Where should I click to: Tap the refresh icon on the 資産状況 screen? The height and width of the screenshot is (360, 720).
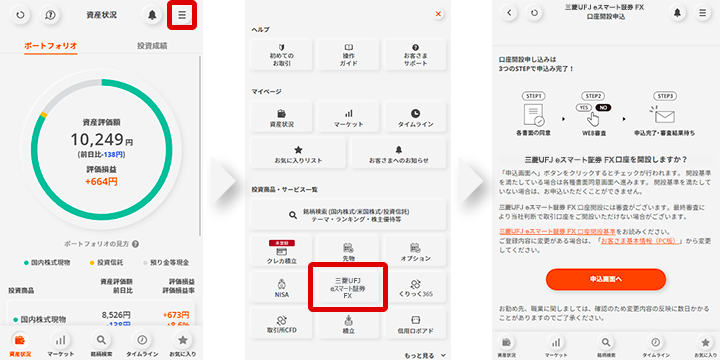[20, 15]
